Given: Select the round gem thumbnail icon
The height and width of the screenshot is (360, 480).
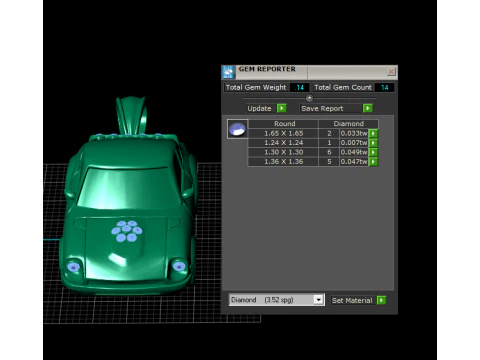Looking at the screenshot, I should [237, 129].
